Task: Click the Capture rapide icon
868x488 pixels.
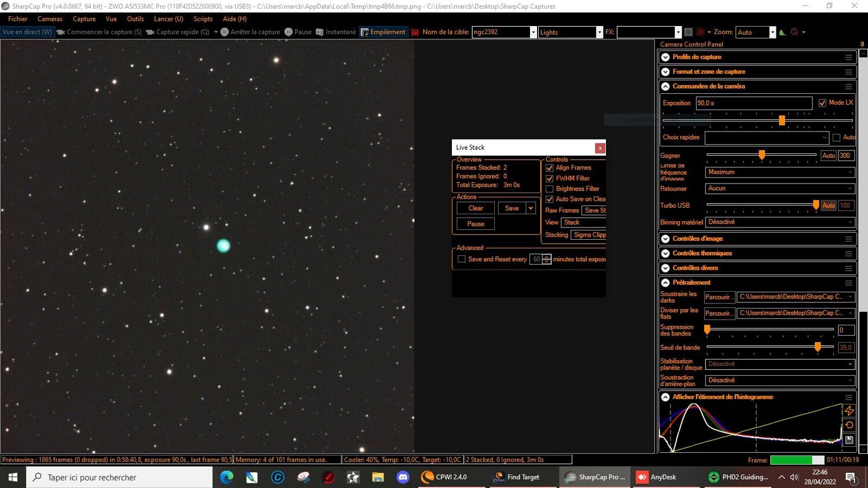Action: 152,32
